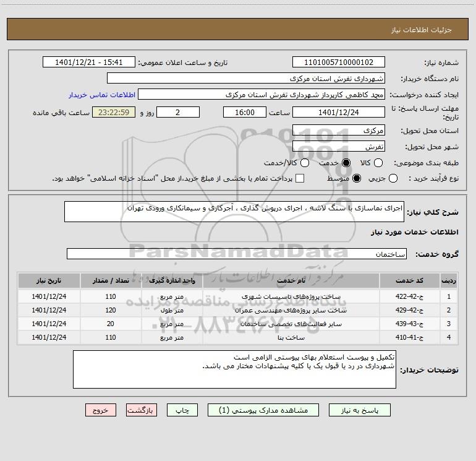Click the جزئیات اطلاعات نیاز header title

421,30
